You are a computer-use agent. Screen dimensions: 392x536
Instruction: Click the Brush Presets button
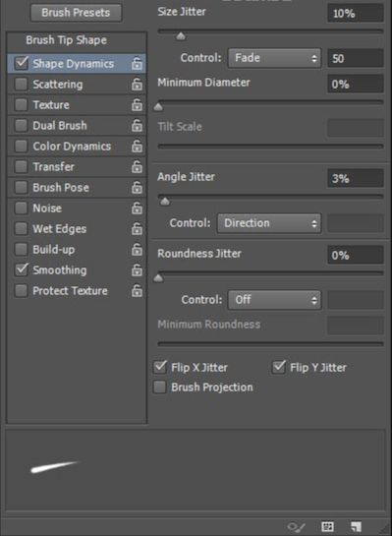coord(76,13)
